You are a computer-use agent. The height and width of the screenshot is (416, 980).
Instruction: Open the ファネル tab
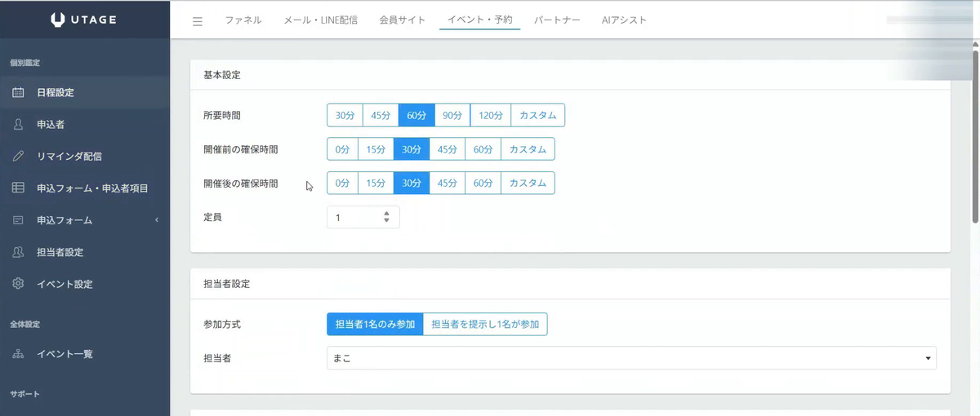(x=243, y=20)
